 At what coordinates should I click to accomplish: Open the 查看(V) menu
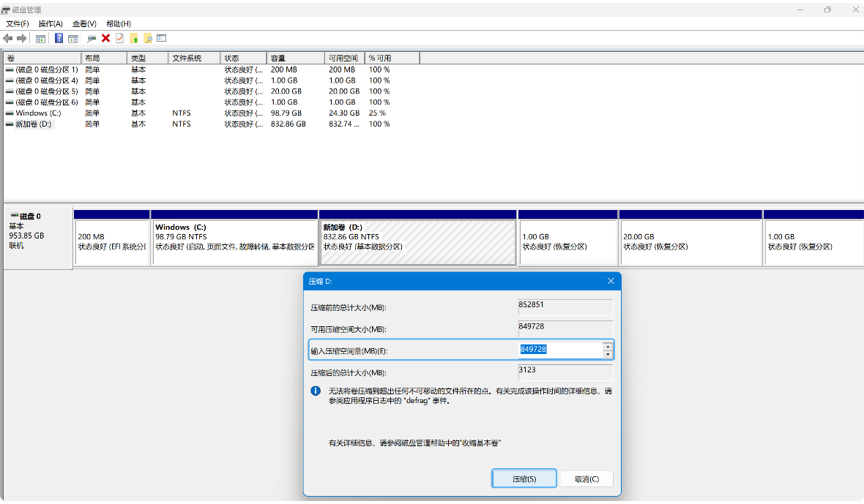pyautogui.click(x=84, y=24)
